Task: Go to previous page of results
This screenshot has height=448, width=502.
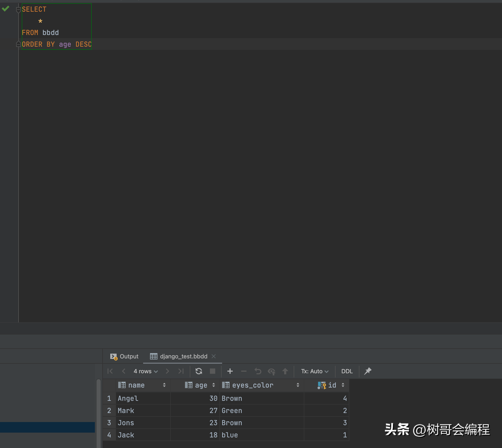Action: click(x=124, y=371)
